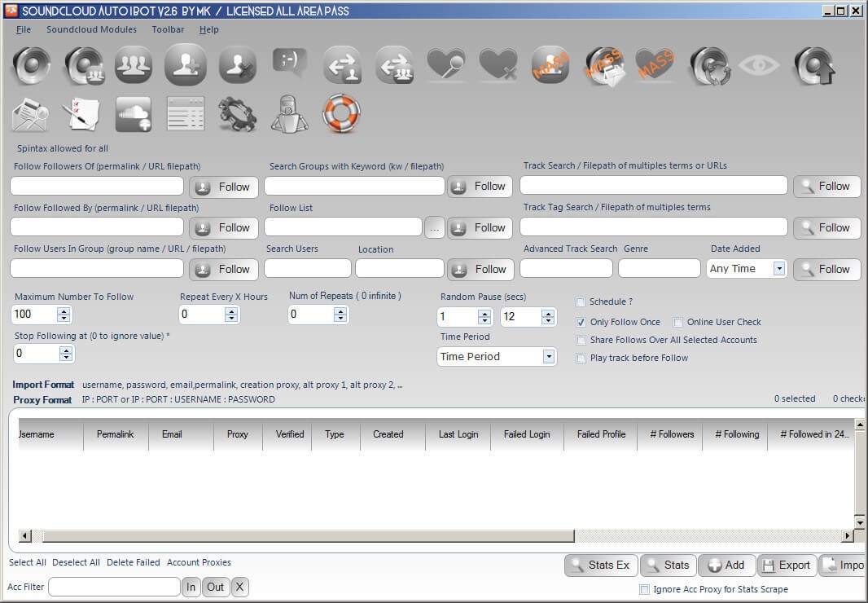This screenshot has height=603, width=868.
Task: Click browse button beside Follow List field
Action: coord(435,228)
